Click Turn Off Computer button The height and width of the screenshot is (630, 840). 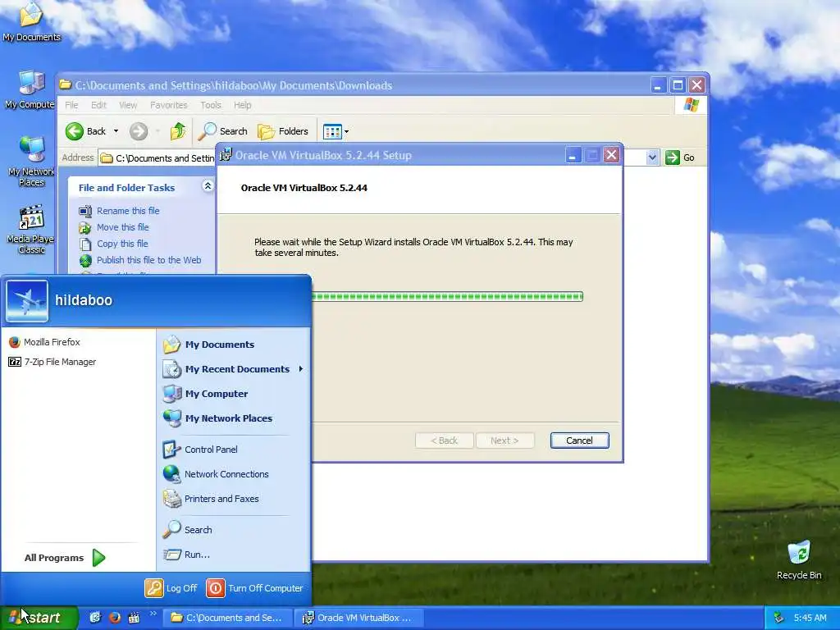(255, 587)
